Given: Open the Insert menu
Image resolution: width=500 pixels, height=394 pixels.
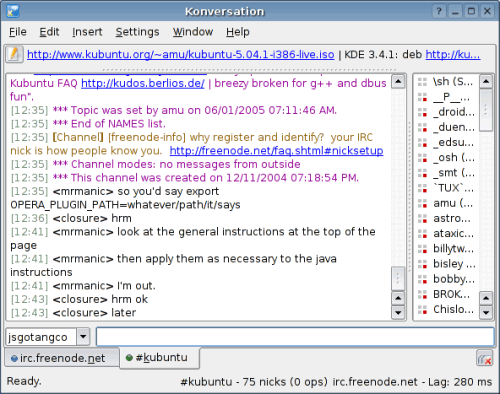Looking at the screenshot, I should 87,32.
